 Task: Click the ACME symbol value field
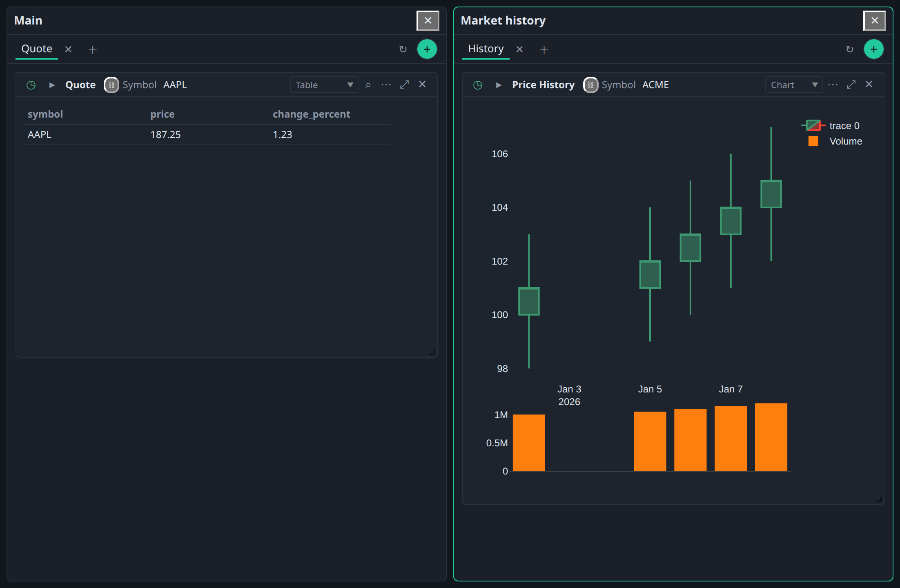coord(655,85)
